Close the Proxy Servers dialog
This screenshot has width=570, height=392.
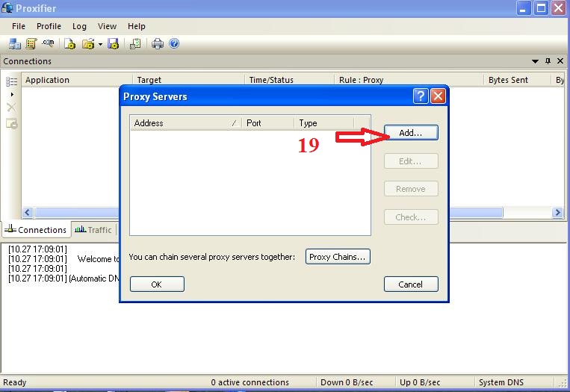(x=438, y=96)
